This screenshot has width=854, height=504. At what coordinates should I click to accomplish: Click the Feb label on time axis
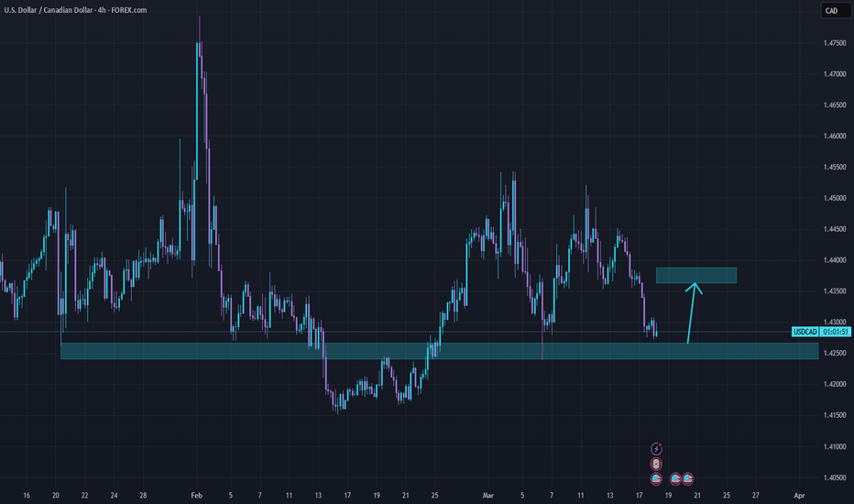[x=197, y=495]
